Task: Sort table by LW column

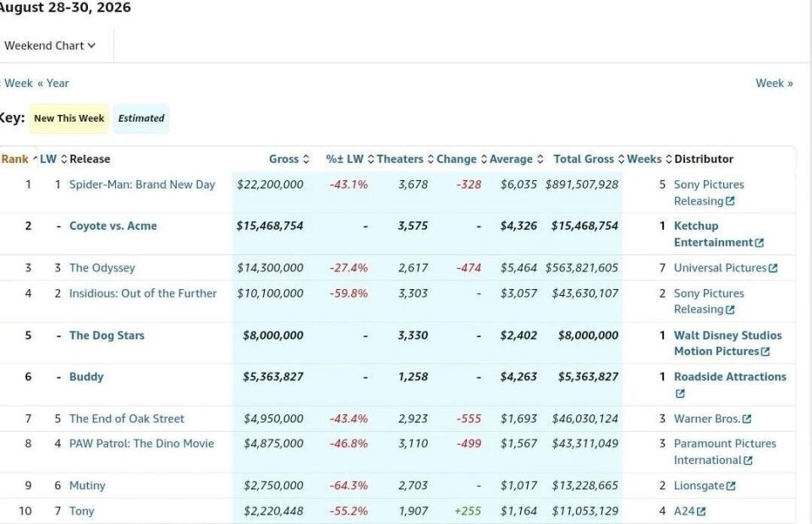Action: click(x=53, y=159)
